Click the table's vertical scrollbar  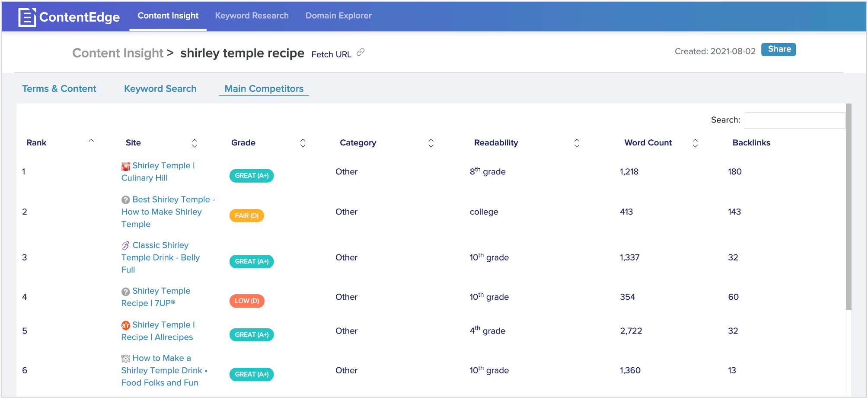pos(849,207)
